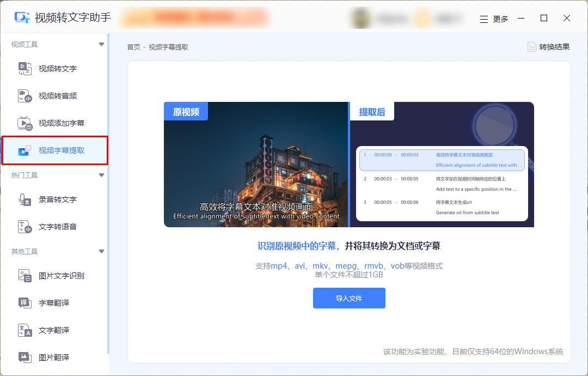Open the 视频转音频 tool label
This screenshot has width=588, height=376.
click(x=58, y=96)
